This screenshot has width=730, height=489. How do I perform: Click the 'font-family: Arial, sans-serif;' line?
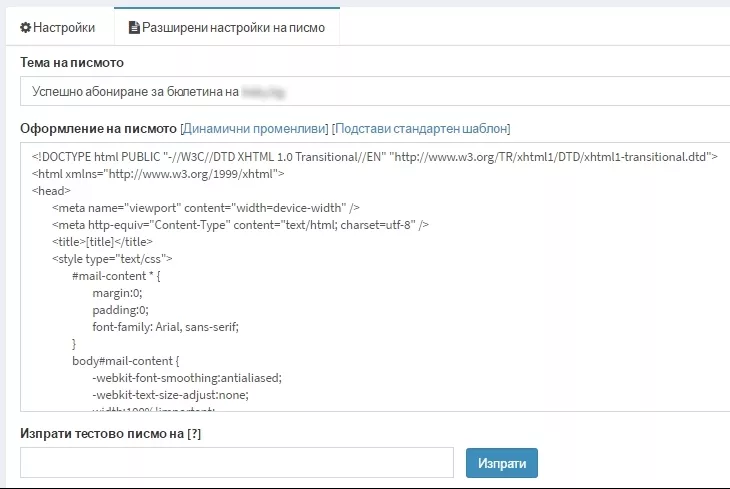coord(165,327)
